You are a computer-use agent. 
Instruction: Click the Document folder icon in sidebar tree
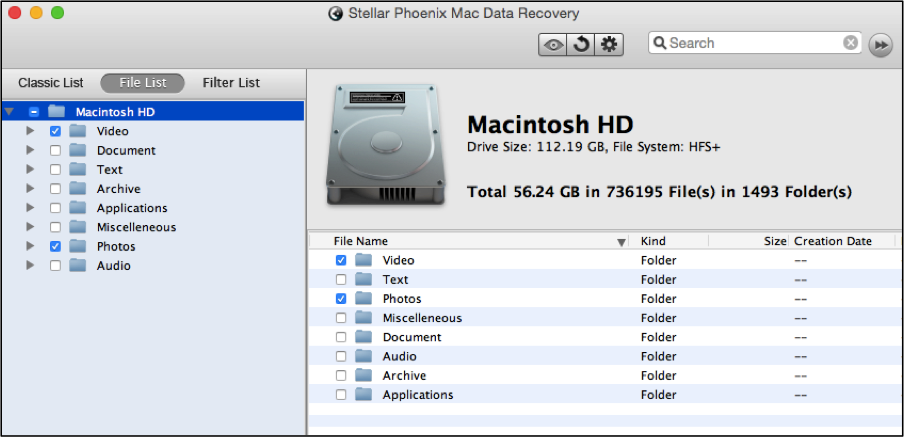tap(78, 150)
